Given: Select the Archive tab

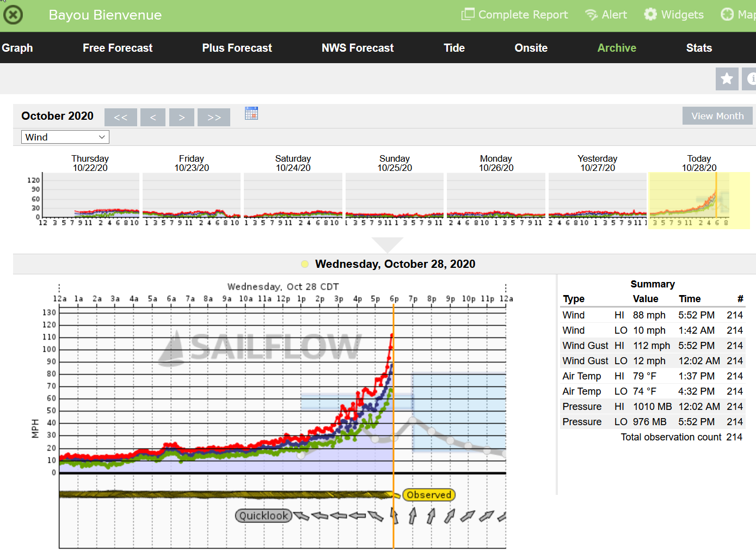Looking at the screenshot, I should point(617,48).
